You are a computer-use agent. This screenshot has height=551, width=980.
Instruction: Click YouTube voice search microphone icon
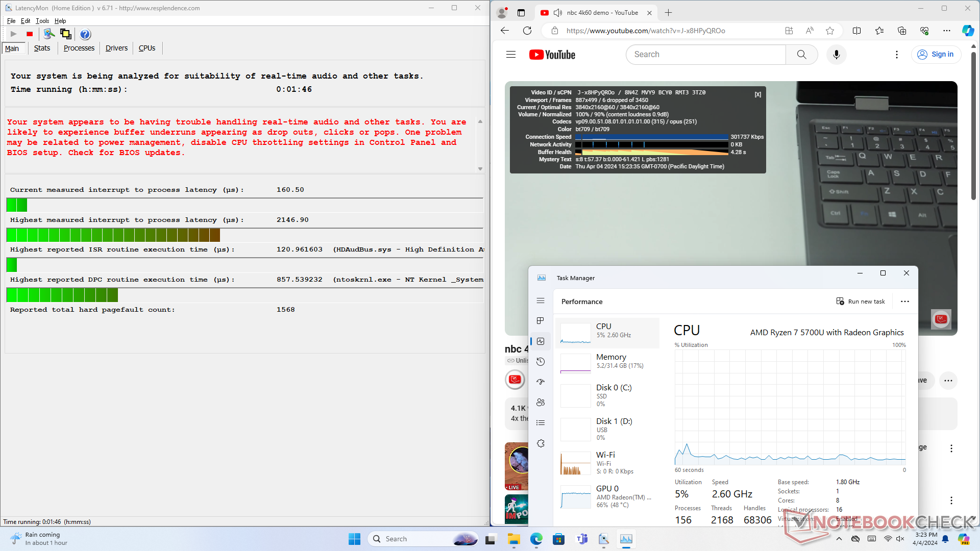[836, 55]
